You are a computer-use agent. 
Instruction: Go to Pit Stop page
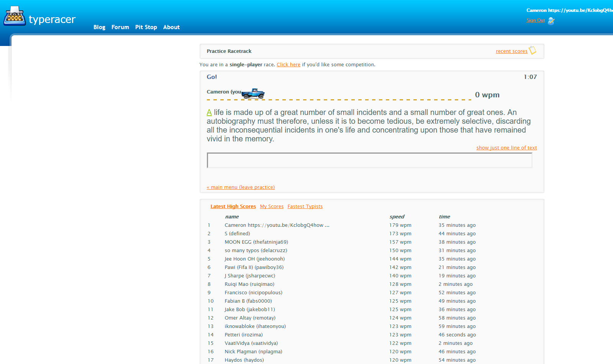coord(146,27)
